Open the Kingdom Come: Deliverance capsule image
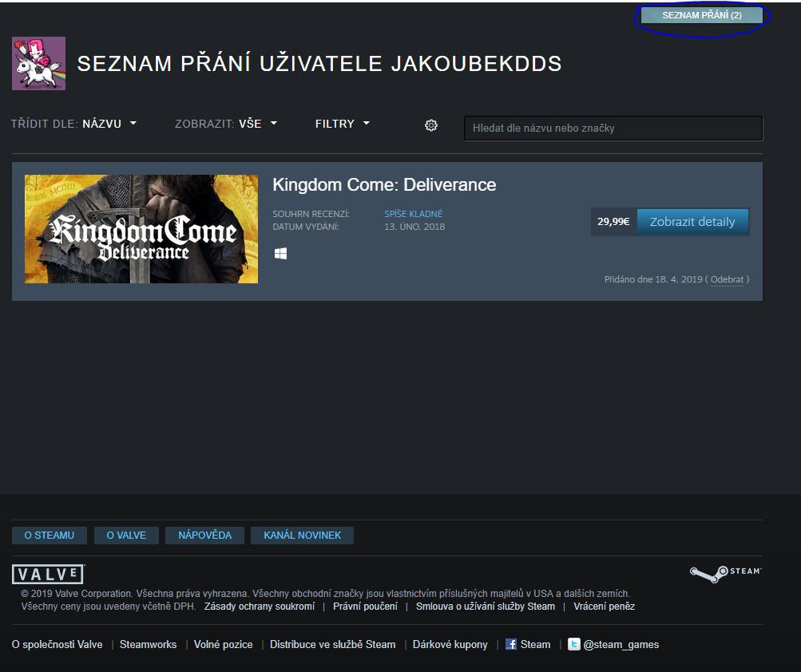Screen dimensions: 801x672 [141, 229]
